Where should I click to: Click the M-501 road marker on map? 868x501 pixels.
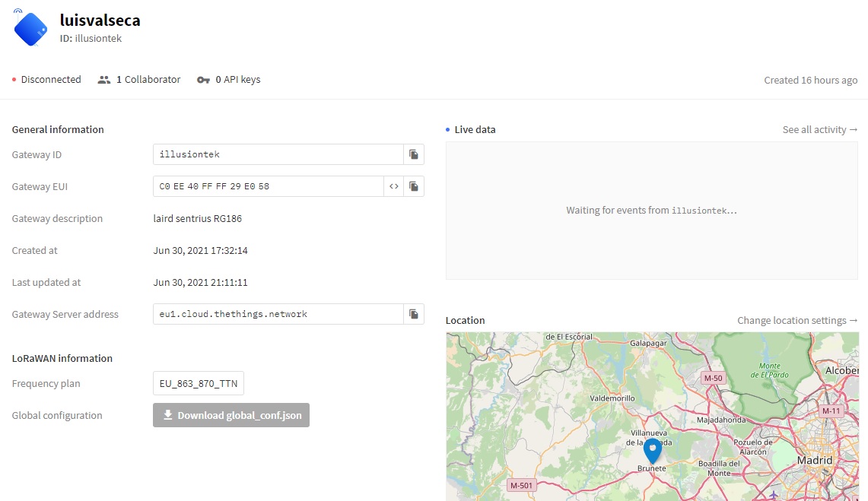click(x=521, y=486)
